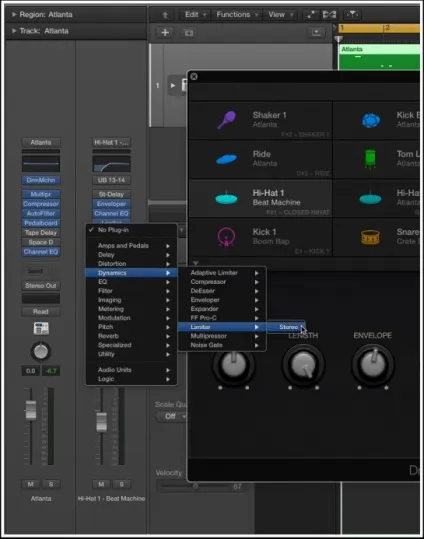
Task: Mute the Atlanta channel strip
Action: (x=31, y=484)
